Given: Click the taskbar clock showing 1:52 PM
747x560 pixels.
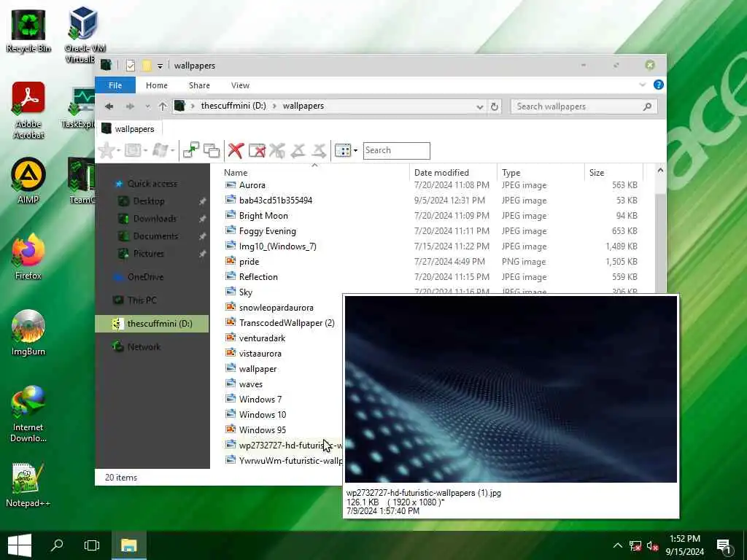Looking at the screenshot, I should [684, 545].
